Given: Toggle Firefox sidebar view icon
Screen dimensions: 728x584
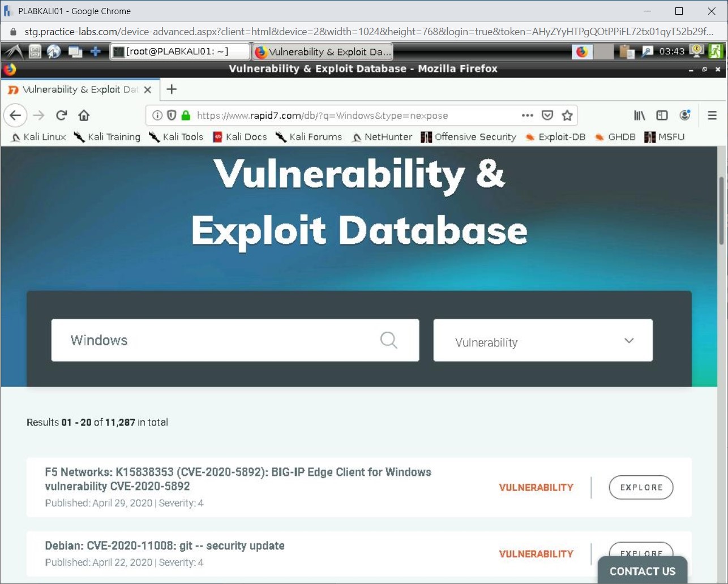Looking at the screenshot, I should tap(662, 115).
